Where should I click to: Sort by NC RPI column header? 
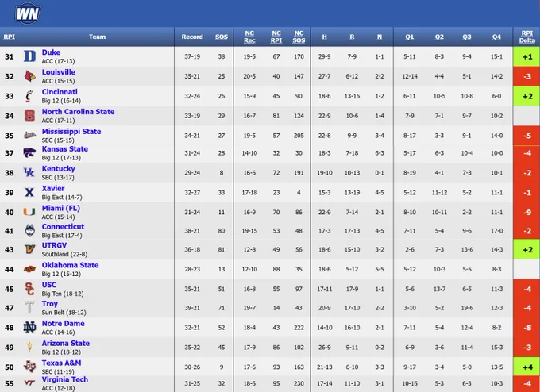[276, 37]
